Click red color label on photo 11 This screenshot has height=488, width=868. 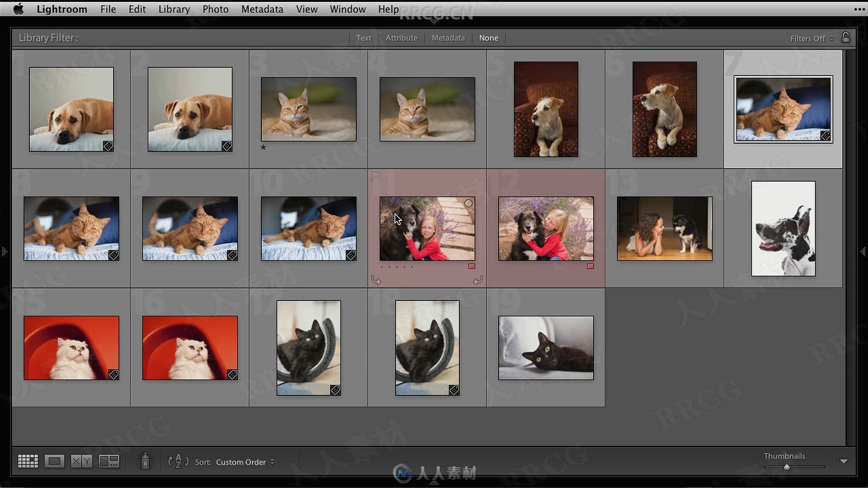[x=472, y=267]
